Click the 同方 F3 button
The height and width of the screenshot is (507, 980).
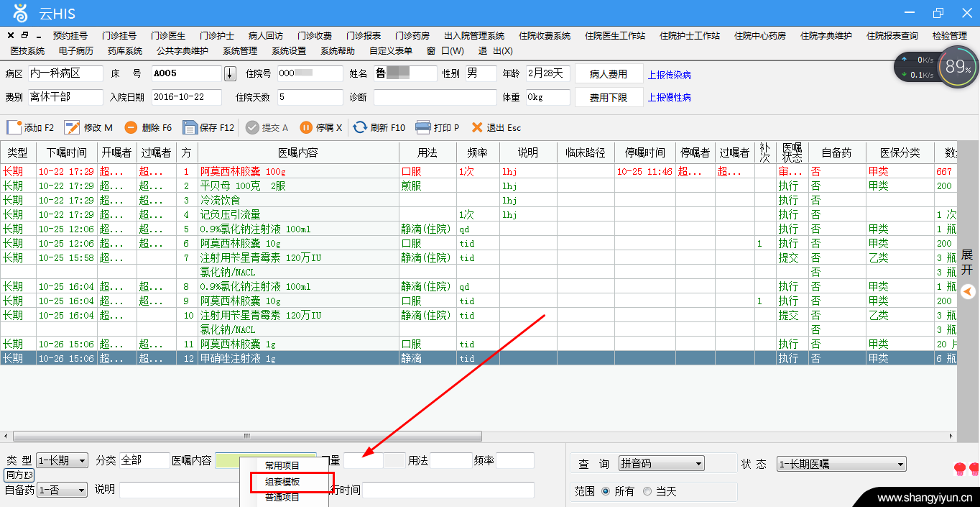(x=19, y=475)
